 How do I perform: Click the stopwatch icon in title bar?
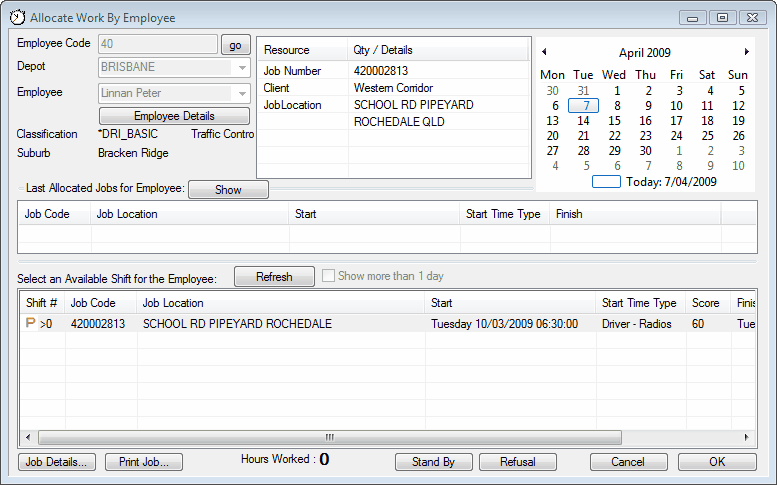[x=17, y=17]
